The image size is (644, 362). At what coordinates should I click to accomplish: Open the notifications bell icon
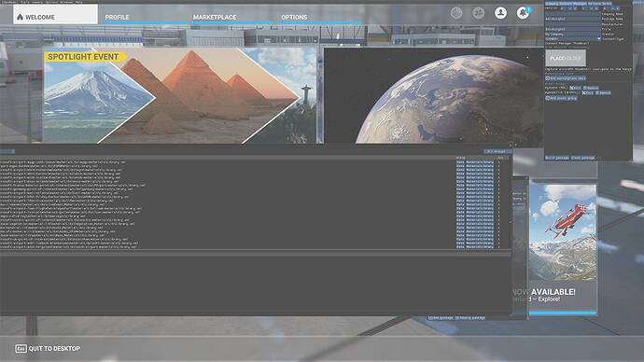(523, 13)
